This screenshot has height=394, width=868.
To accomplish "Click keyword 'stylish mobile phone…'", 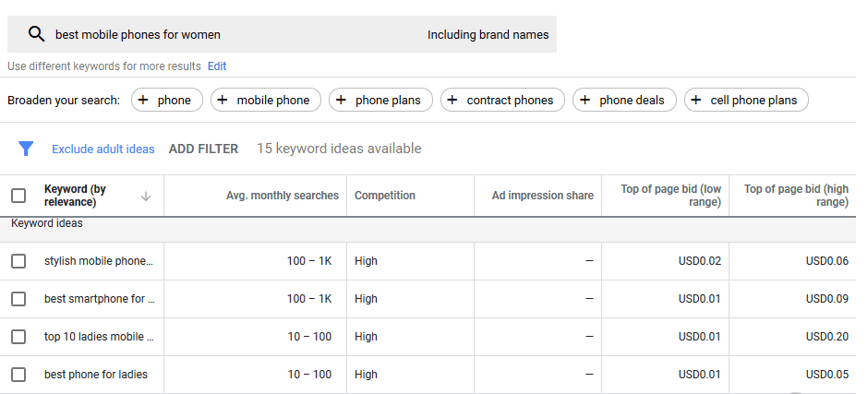I will click(x=98, y=260).
